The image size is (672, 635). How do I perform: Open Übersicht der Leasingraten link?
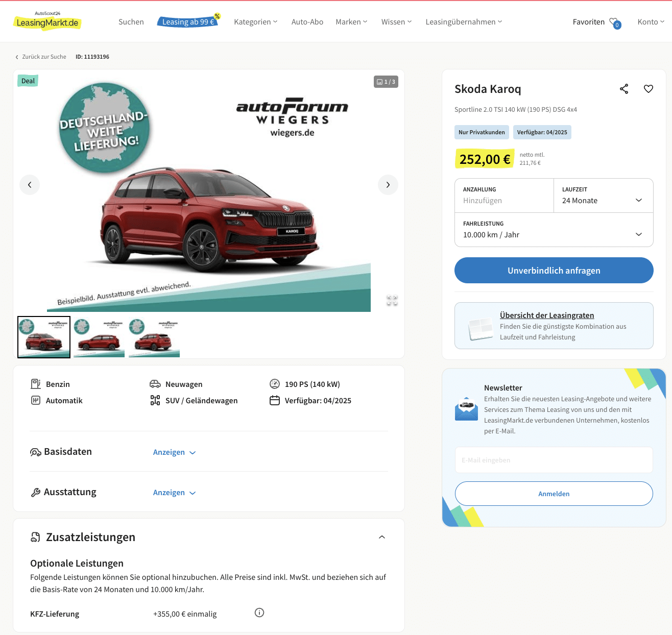(x=547, y=315)
